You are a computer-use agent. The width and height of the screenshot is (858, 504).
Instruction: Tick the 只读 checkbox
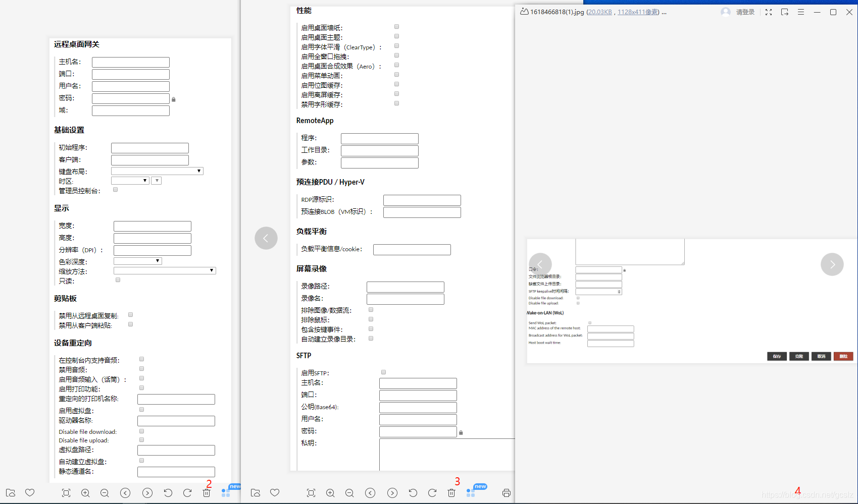[x=118, y=280]
